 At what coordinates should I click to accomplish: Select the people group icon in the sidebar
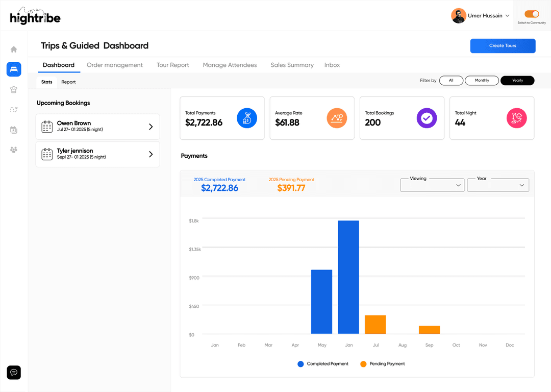click(13, 150)
